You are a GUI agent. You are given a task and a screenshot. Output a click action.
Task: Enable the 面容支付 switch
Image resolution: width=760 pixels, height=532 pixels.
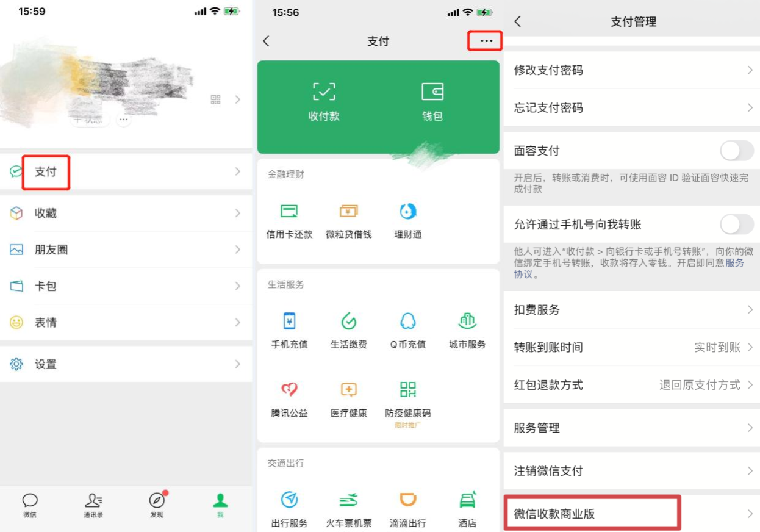click(x=737, y=151)
